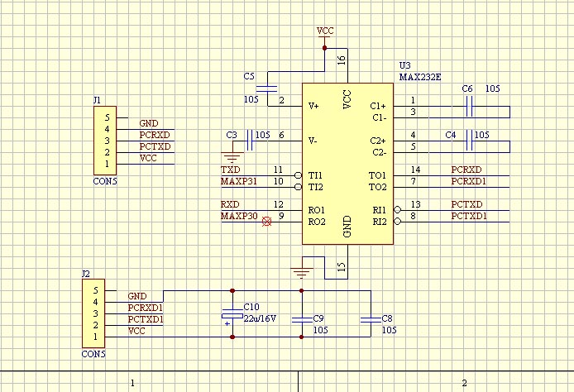This screenshot has height=392, width=574.
Task: Click pin number 16 above U3
Action: click(342, 60)
